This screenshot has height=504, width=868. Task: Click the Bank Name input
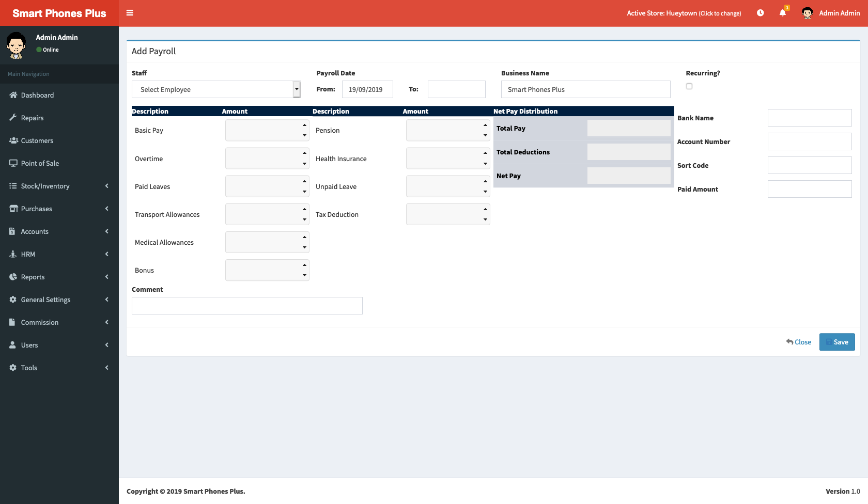[810, 118]
